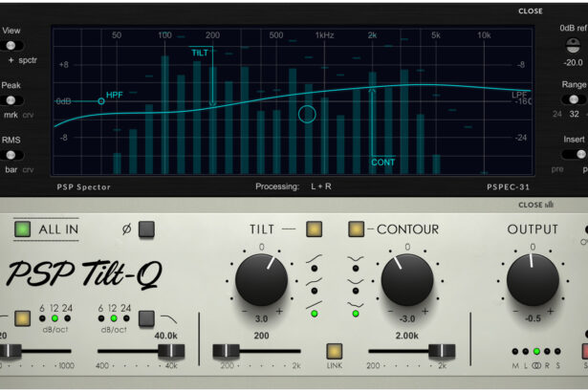Click the HPF node on the spectrum curve
588x392 pixels.
[x=101, y=101]
